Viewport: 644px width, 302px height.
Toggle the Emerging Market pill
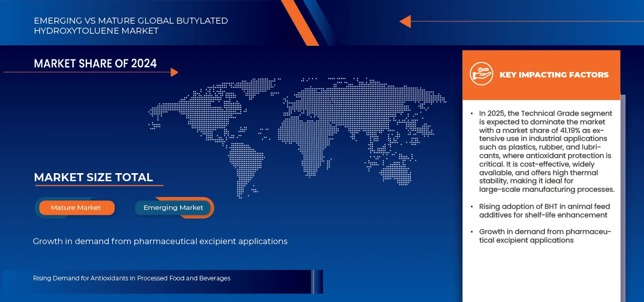(173, 207)
